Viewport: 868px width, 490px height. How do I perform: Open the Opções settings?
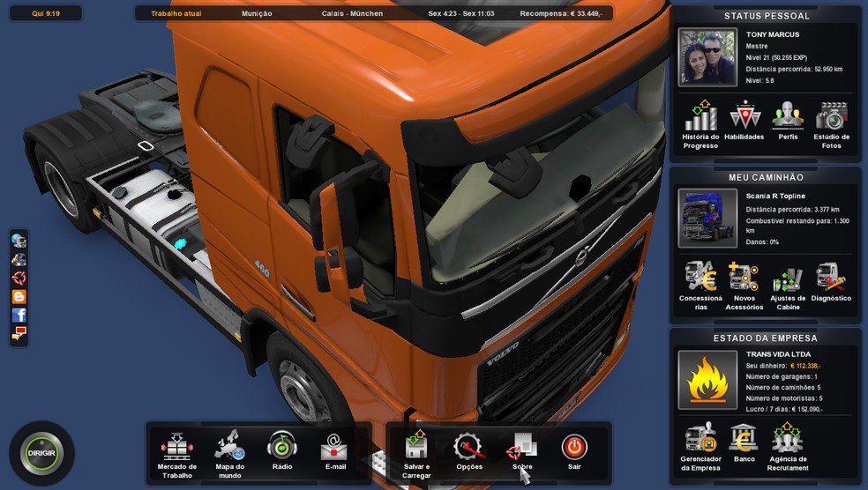[x=468, y=449]
